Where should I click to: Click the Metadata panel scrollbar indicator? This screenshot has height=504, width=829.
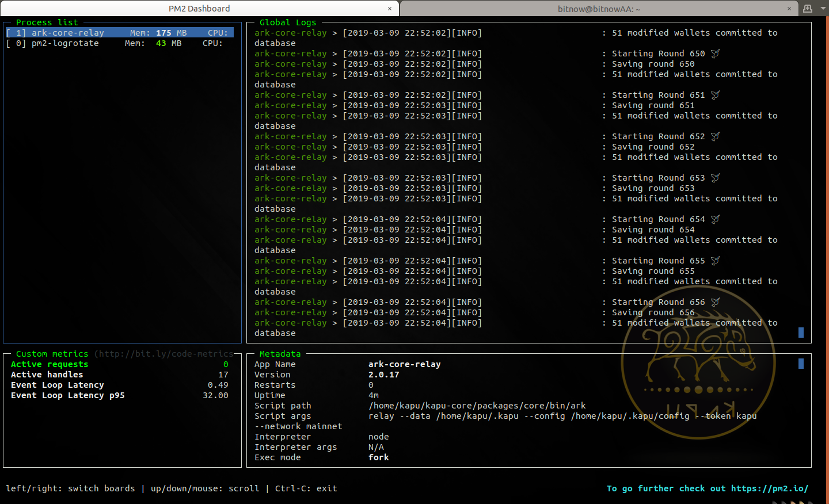[x=801, y=364]
